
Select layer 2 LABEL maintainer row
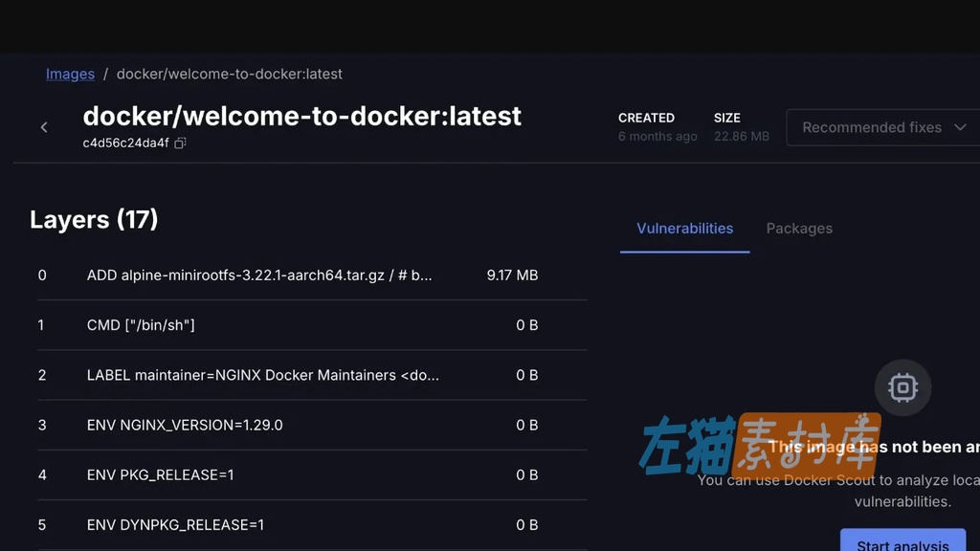point(312,375)
